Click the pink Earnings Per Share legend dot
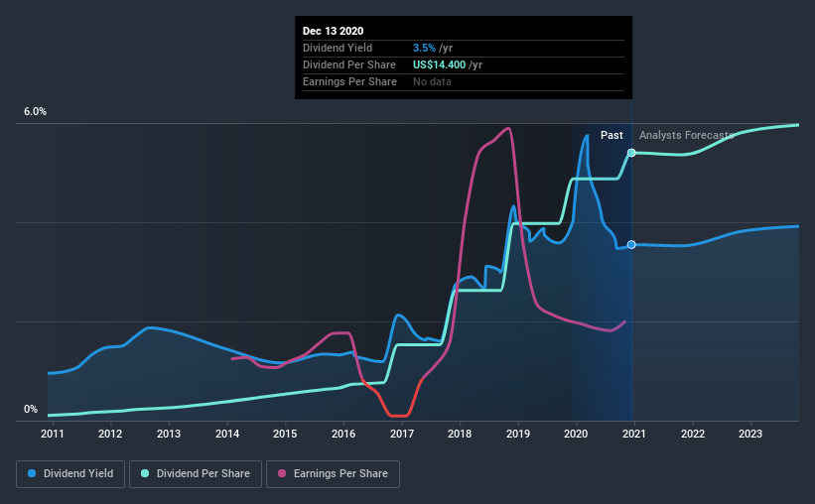Viewport: 815px width, 504px height. (x=282, y=473)
